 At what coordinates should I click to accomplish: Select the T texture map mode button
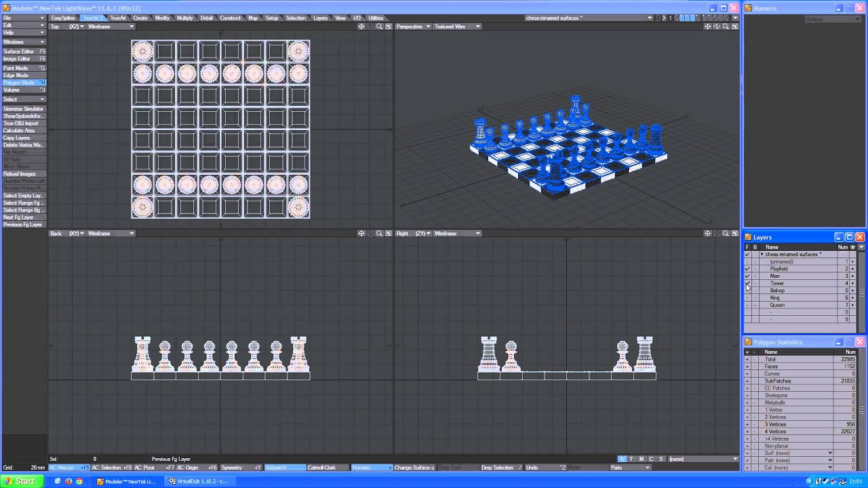coord(631,459)
